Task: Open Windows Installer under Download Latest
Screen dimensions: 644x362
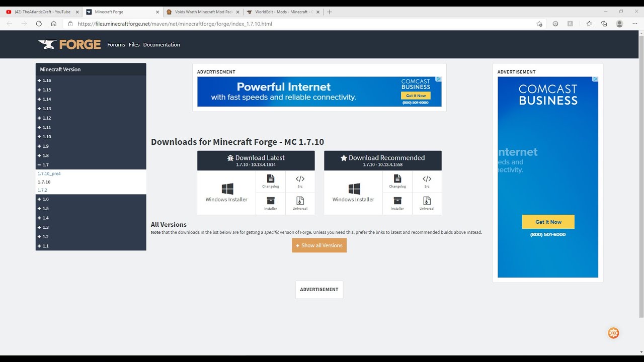Action: (x=226, y=193)
